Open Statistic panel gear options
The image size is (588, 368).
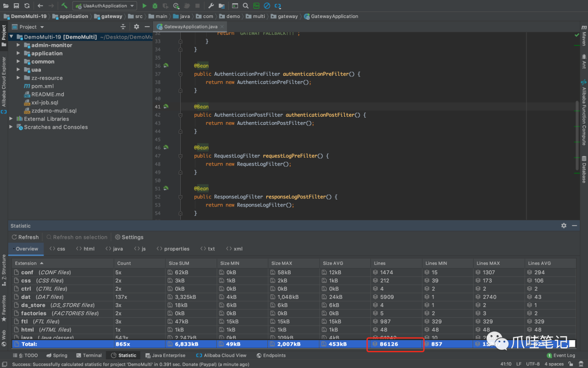[563, 226]
